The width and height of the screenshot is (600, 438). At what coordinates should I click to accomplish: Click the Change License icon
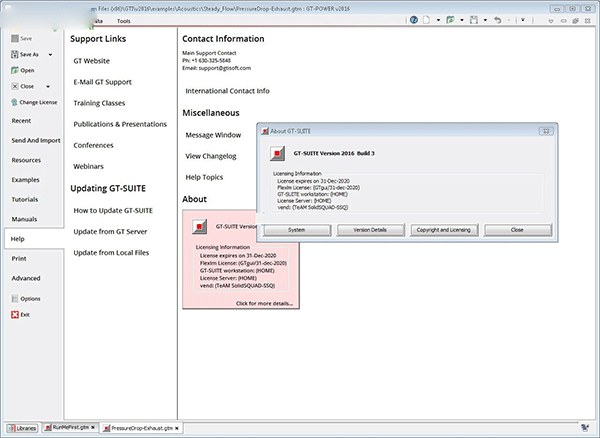(15, 102)
